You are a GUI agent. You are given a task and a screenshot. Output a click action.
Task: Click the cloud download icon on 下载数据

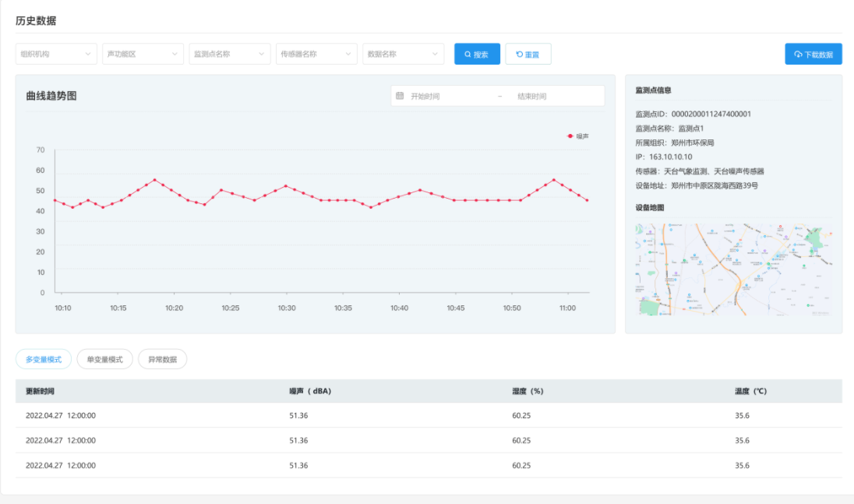pyautogui.click(x=798, y=55)
